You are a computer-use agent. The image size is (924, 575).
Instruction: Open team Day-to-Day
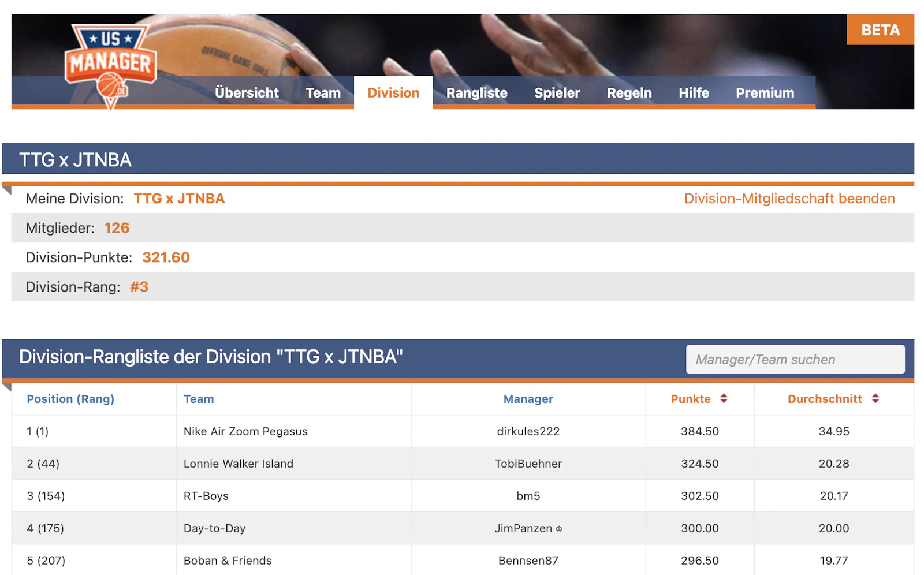pyautogui.click(x=214, y=528)
